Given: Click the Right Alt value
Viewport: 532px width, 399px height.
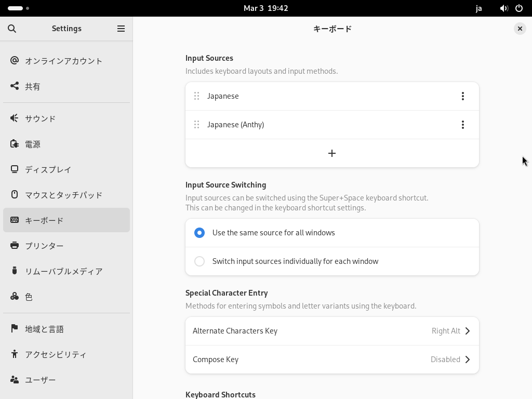Looking at the screenshot, I should (x=446, y=331).
